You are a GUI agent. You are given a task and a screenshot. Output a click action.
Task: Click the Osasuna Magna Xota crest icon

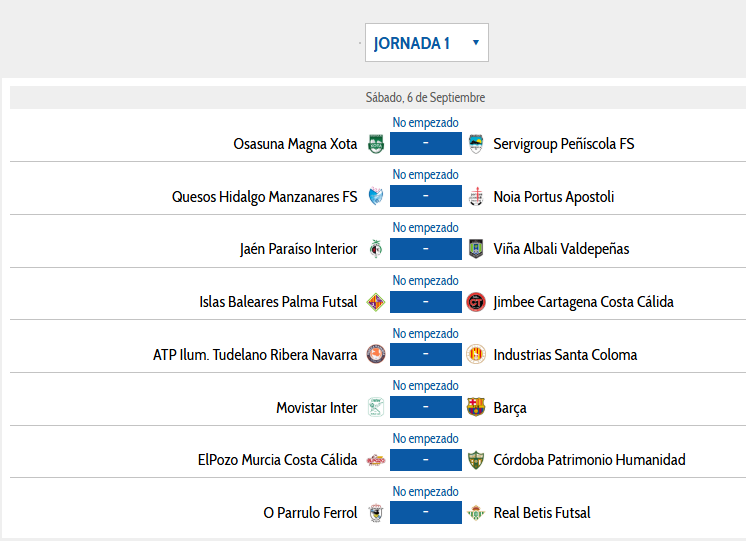click(376, 144)
